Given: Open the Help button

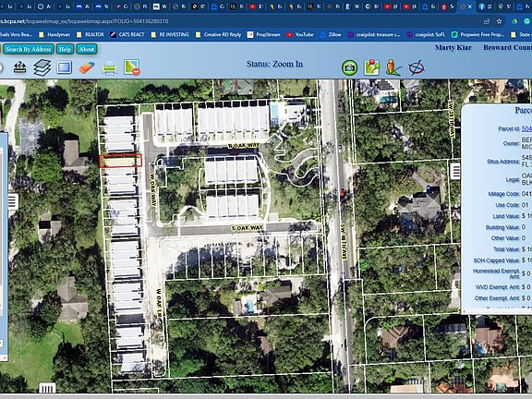Looking at the screenshot, I should pos(65,49).
